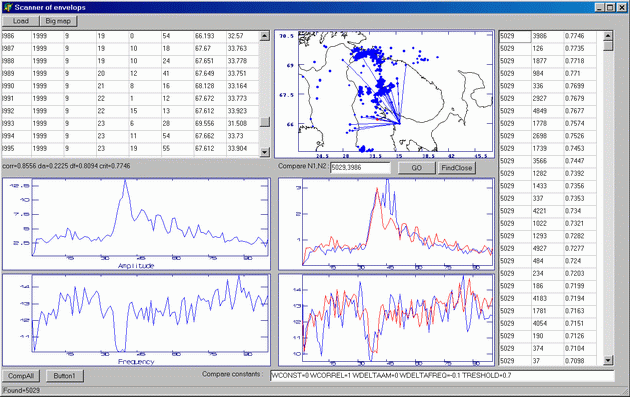Viewport: 630px width, 397px height.
Task: Select result cell 1433
Action: coord(547,186)
